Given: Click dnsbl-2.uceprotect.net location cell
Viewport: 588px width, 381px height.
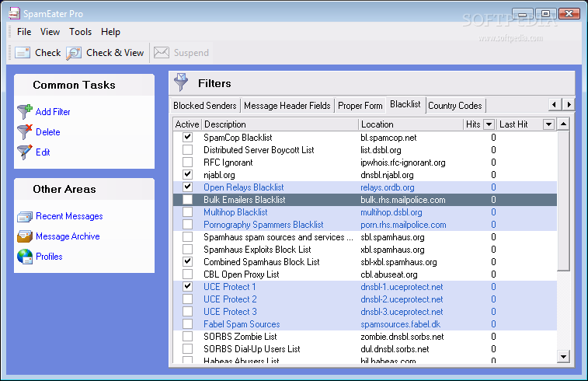Looking at the screenshot, I should (x=402, y=299).
